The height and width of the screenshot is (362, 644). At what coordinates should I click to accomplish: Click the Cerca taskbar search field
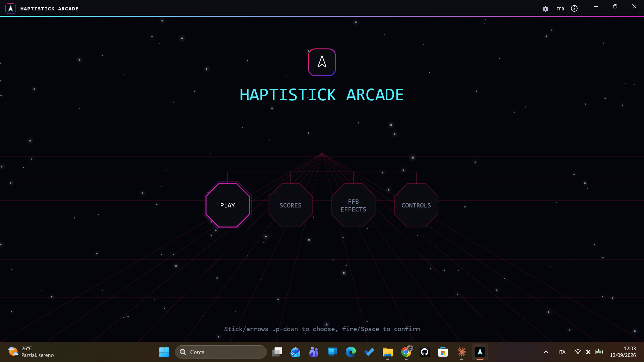[x=221, y=352]
